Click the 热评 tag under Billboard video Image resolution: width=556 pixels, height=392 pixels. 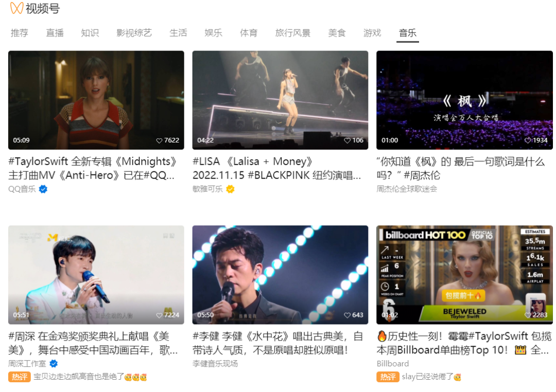[388, 377]
